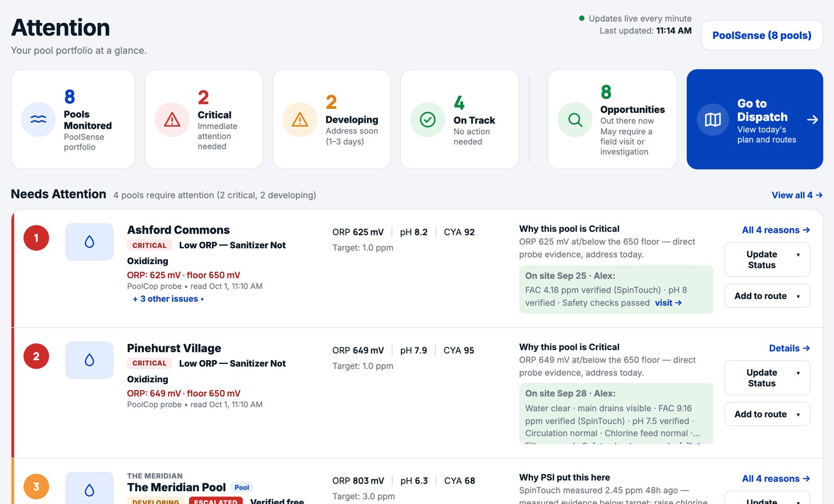Open Add to route dropdown for Pinehurst Village
This screenshot has width=834, height=504.
(767, 414)
